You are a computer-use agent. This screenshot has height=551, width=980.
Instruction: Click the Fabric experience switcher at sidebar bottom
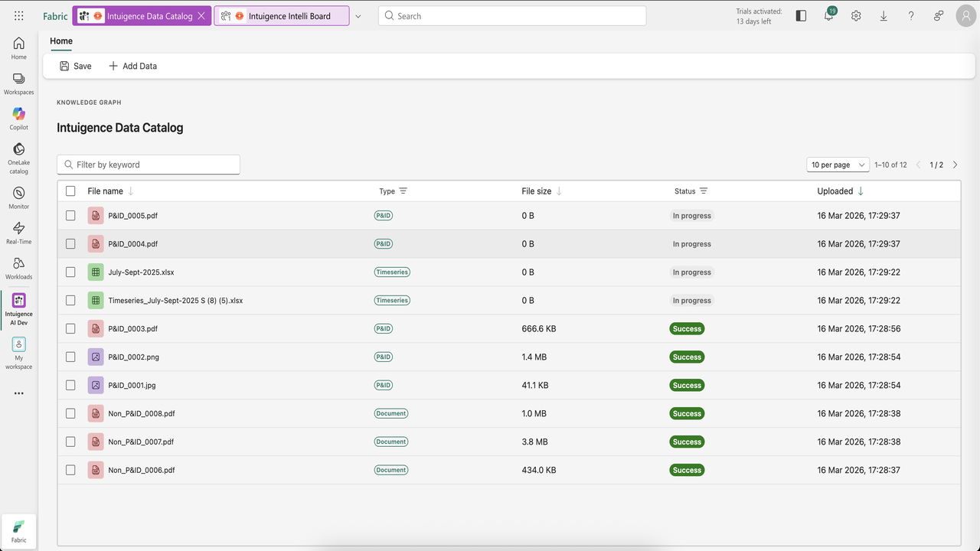point(19,530)
